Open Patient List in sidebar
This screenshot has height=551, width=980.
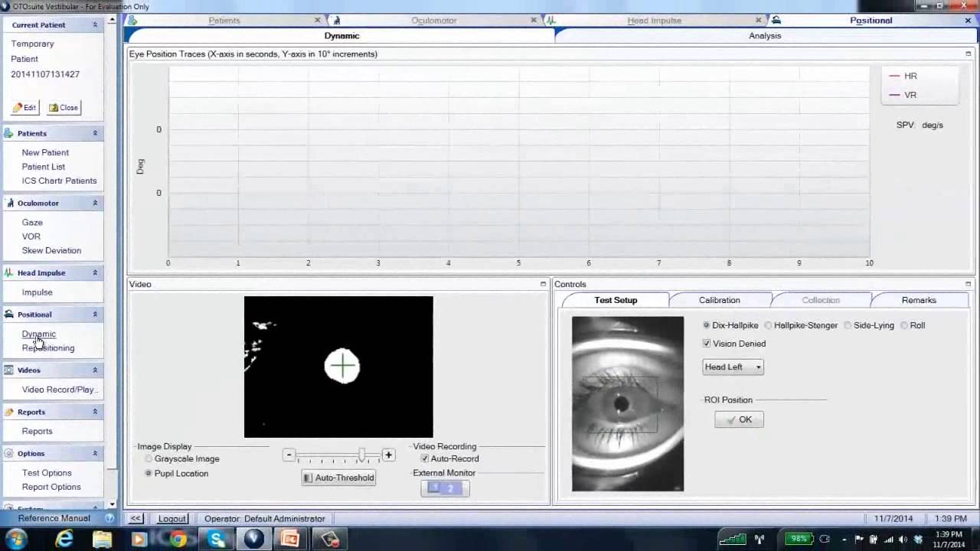44,167
